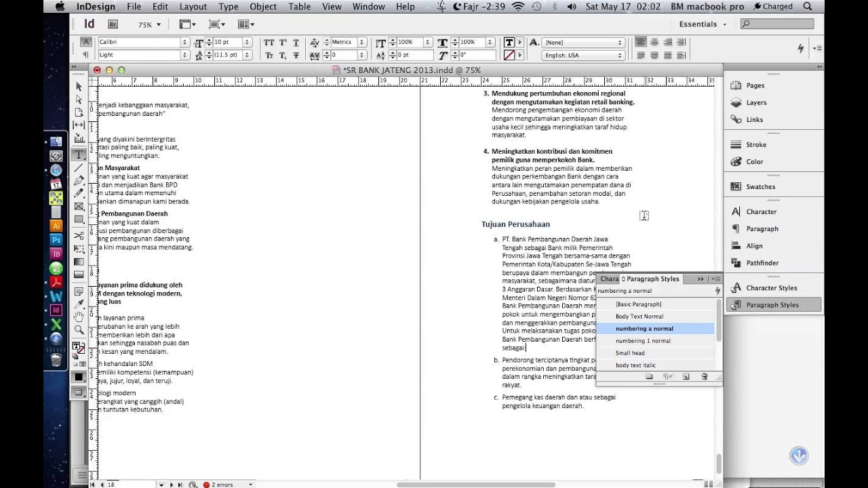Open the Character Styles panel in the dock
This screenshot has width=868, height=488.
[772, 287]
